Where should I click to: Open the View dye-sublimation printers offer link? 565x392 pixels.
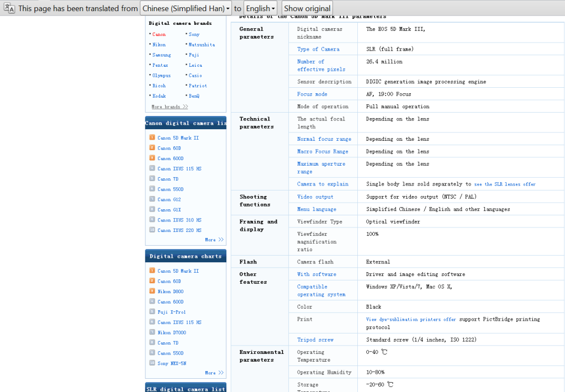(411, 320)
